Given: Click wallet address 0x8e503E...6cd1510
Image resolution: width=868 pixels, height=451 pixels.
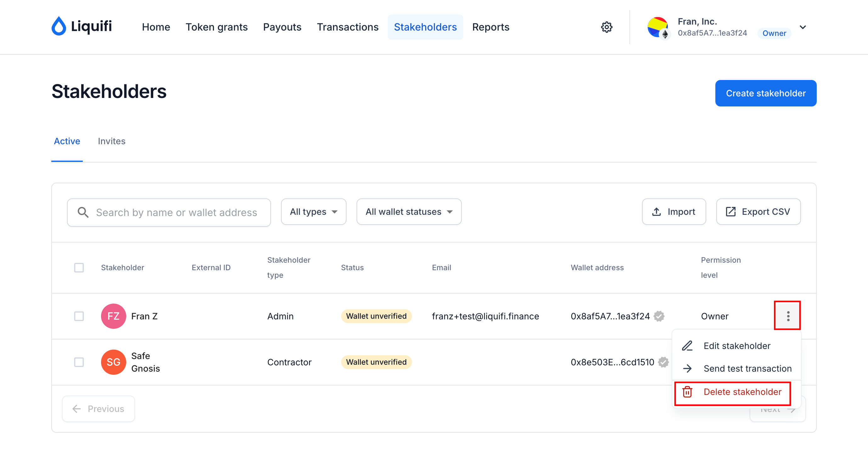Looking at the screenshot, I should pyautogui.click(x=612, y=362).
